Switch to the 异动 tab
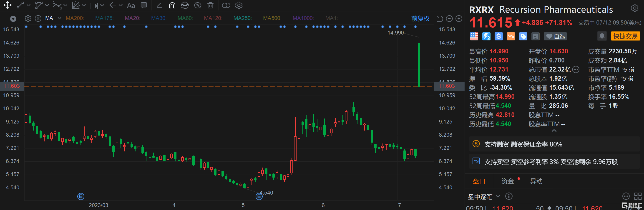Viewport: 644px width, 210px height. coord(536,181)
